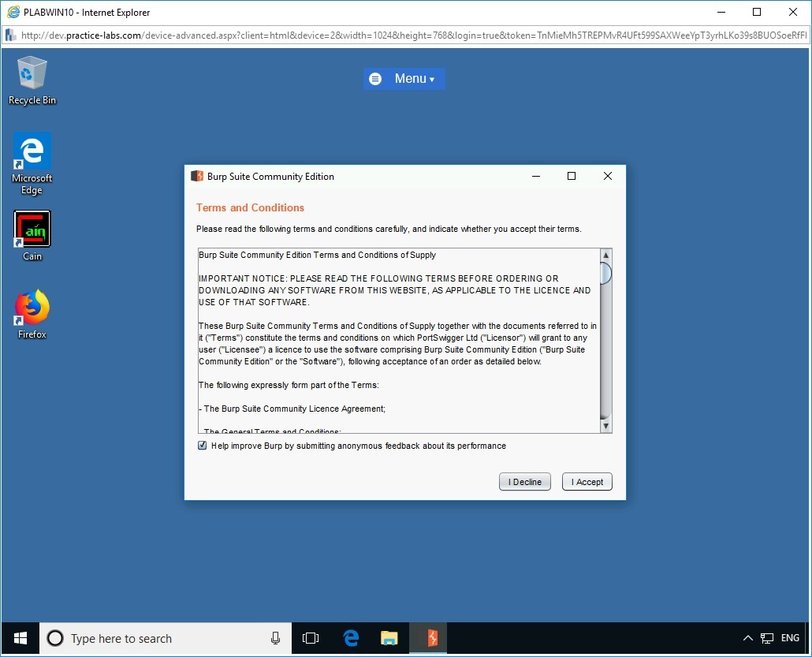Expand hidden icons in the system tray
The width and height of the screenshot is (812, 657).
(747, 638)
